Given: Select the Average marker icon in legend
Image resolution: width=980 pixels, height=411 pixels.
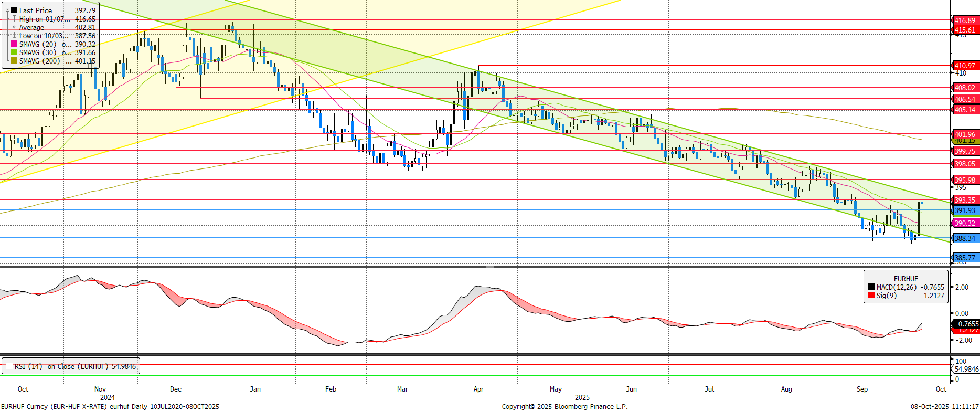Looking at the screenshot, I should [x=14, y=27].
